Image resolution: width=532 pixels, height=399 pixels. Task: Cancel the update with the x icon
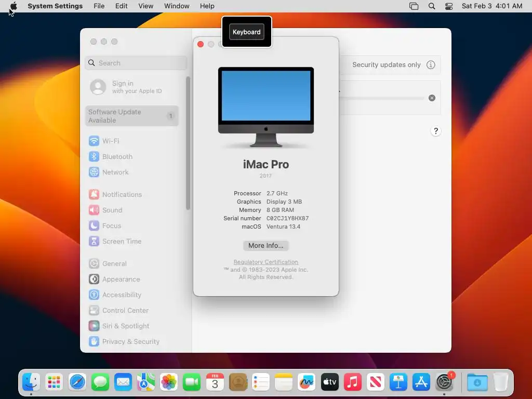[432, 98]
